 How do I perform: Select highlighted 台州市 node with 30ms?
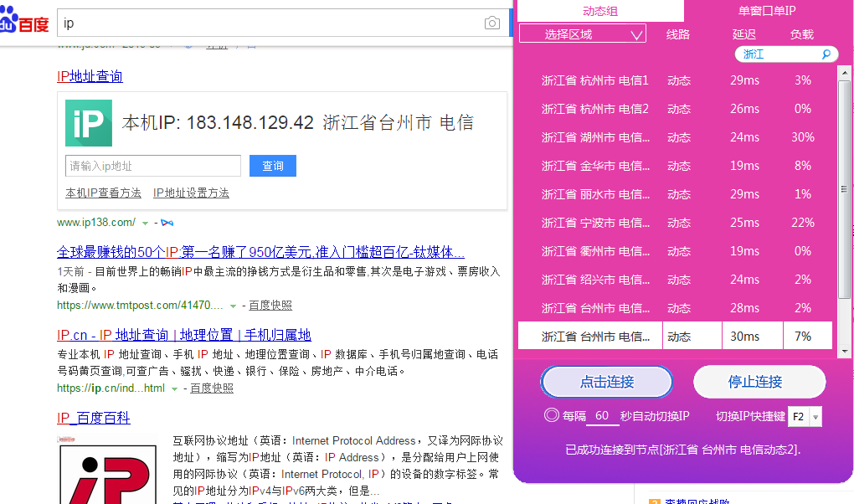point(676,336)
